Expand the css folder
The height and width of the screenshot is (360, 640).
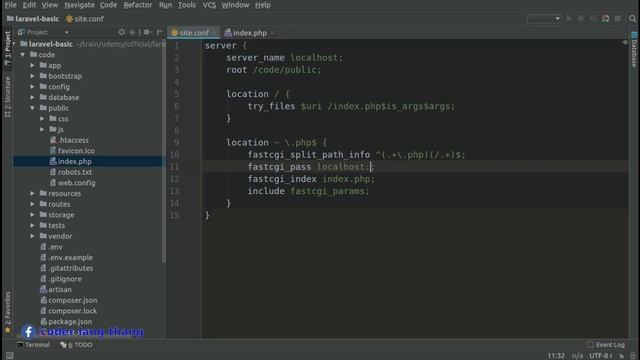[42, 119]
